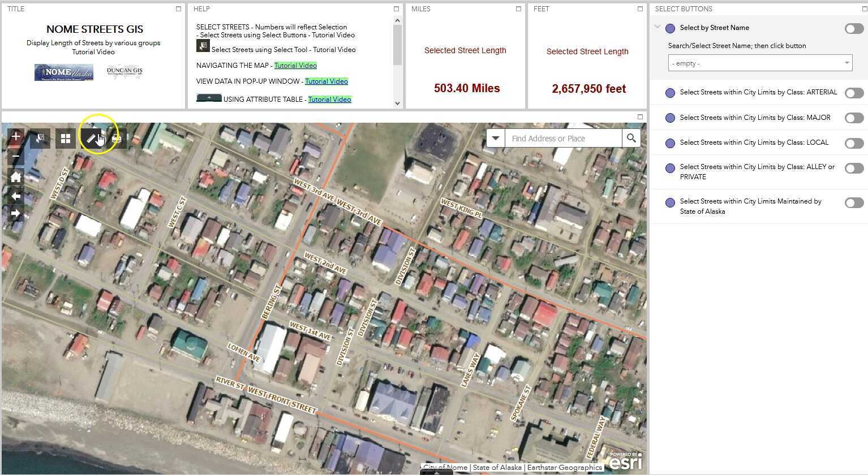Open the Select tool on map toolbar
The image size is (868, 475).
click(x=40, y=139)
